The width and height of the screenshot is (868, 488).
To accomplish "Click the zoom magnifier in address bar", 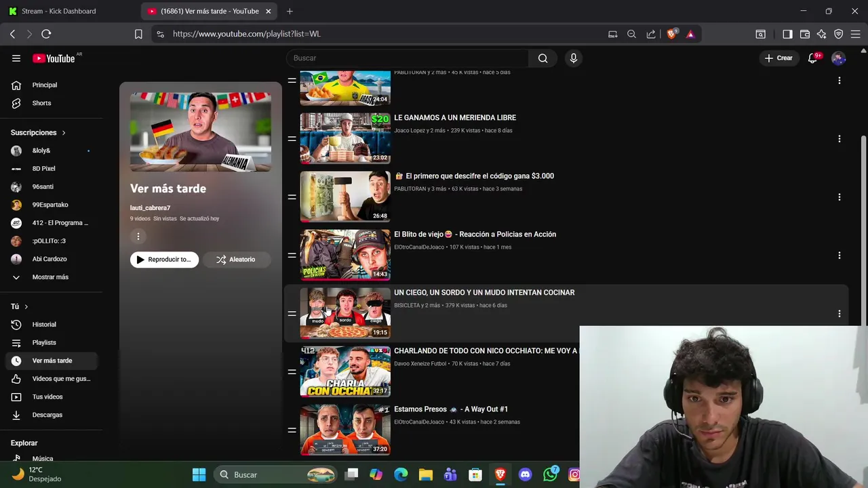I will [x=631, y=34].
